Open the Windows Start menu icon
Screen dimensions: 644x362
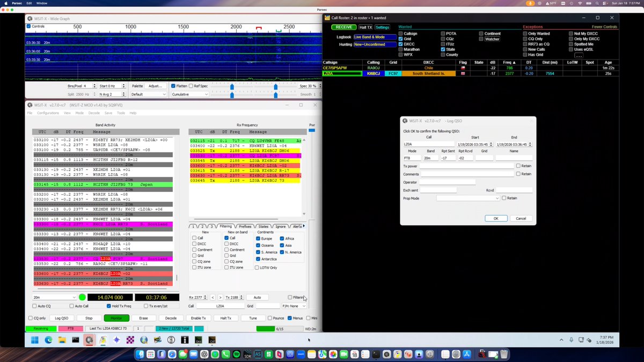point(34,339)
